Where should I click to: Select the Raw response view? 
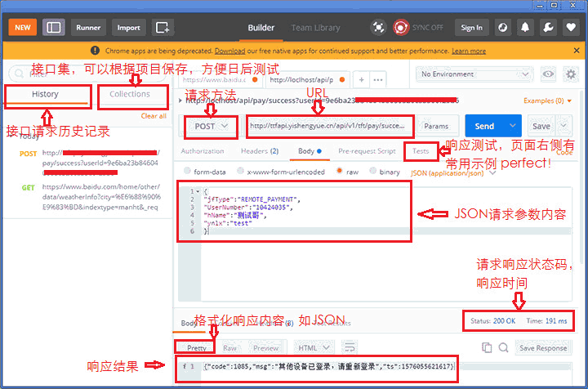229,348
